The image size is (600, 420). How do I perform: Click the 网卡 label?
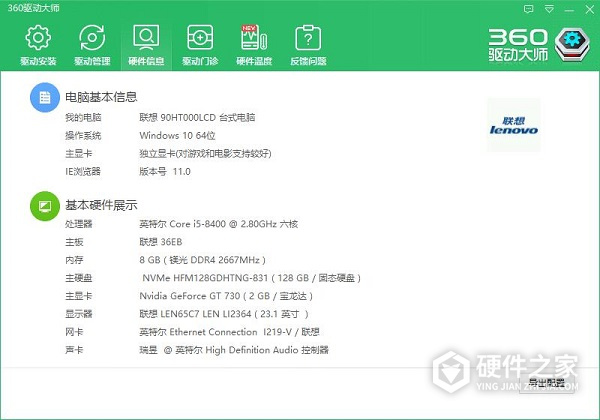point(74,332)
